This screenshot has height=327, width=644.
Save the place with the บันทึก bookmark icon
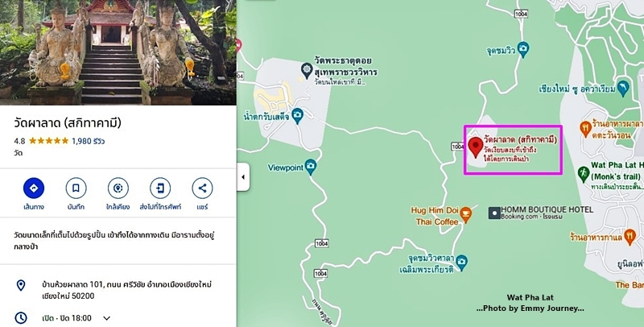76,188
